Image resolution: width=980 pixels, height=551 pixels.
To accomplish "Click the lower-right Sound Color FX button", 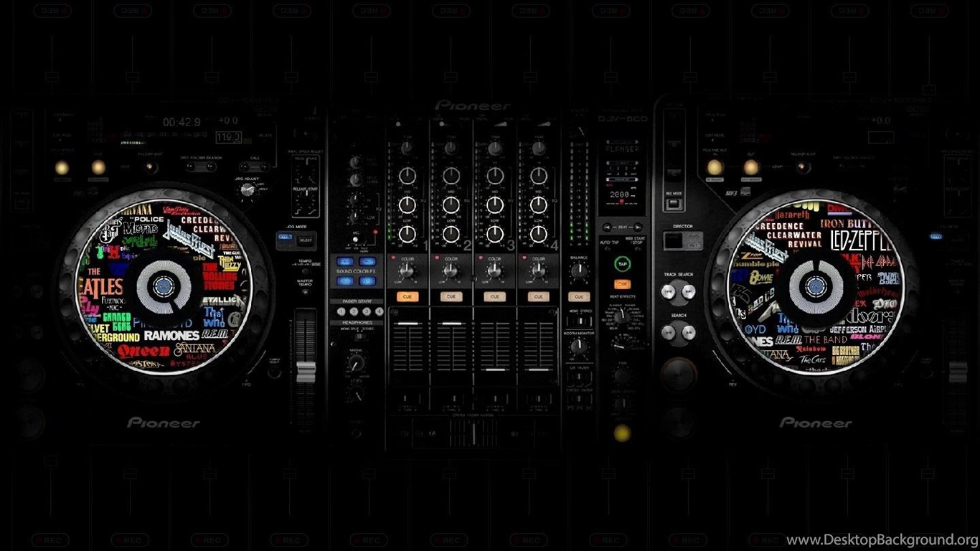I will [x=368, y=281].
